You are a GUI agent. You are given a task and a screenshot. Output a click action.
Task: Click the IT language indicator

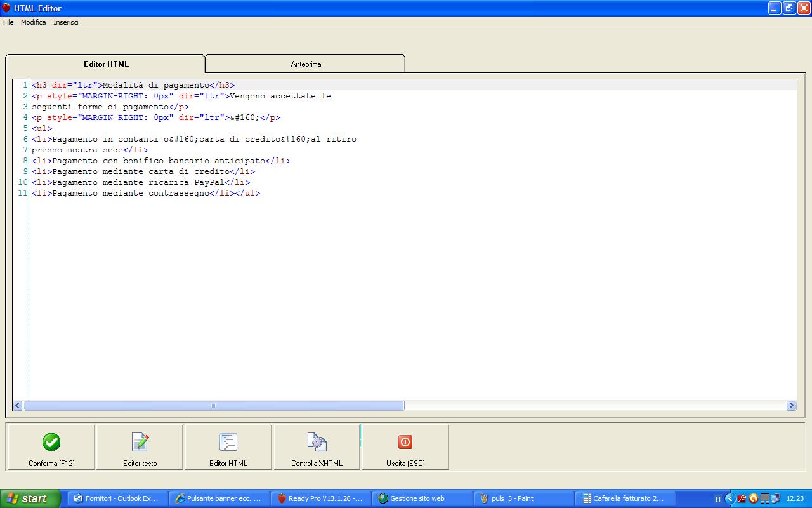[x=718, y=499]
